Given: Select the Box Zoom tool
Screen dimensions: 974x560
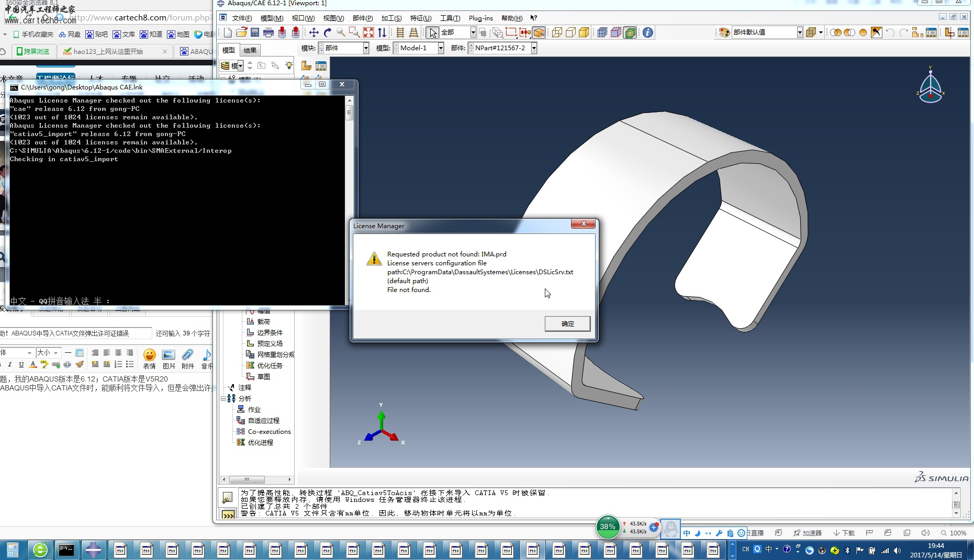Looking at the screenshot, I should [354, 32].
